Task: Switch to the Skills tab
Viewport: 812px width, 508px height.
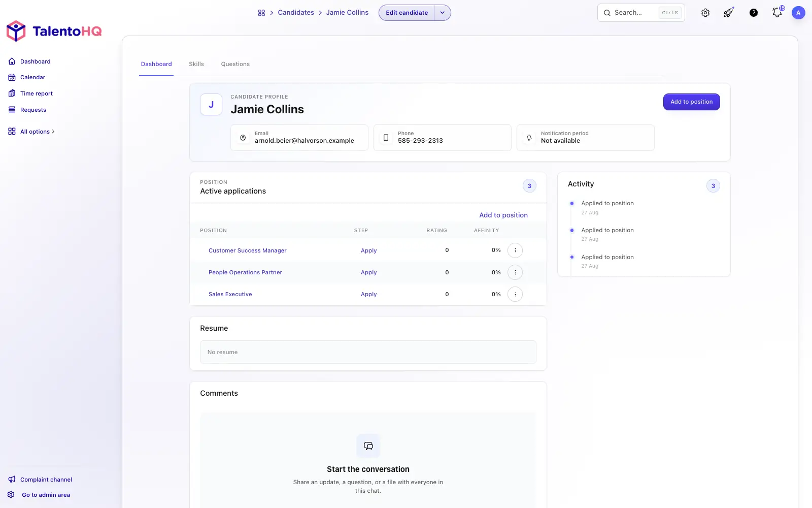Action: [x=196, y=64]
